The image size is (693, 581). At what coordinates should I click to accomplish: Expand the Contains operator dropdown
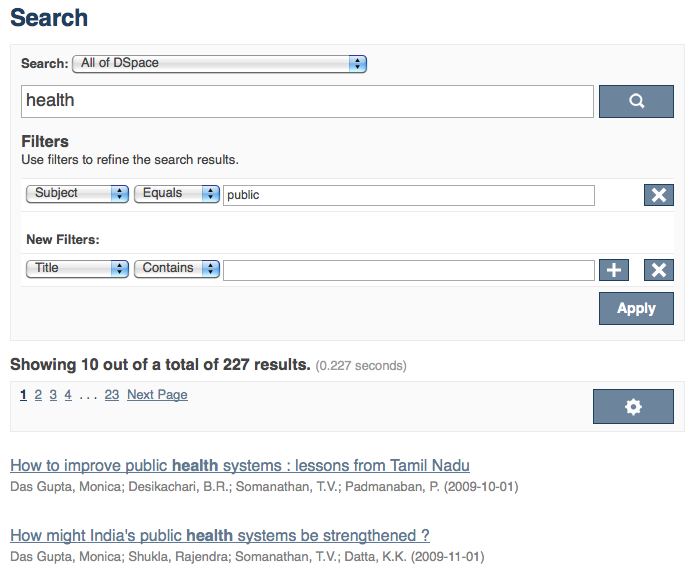[x=177, y=268]
